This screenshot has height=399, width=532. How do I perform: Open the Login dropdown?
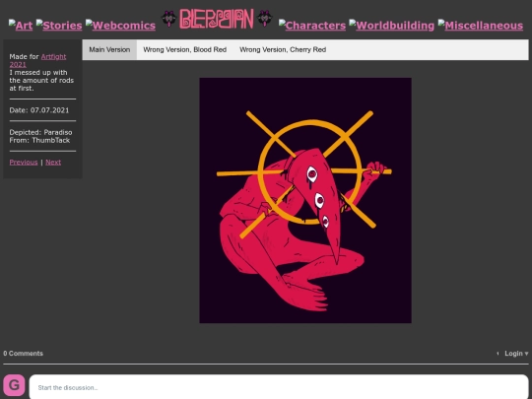tap(516, 354)
